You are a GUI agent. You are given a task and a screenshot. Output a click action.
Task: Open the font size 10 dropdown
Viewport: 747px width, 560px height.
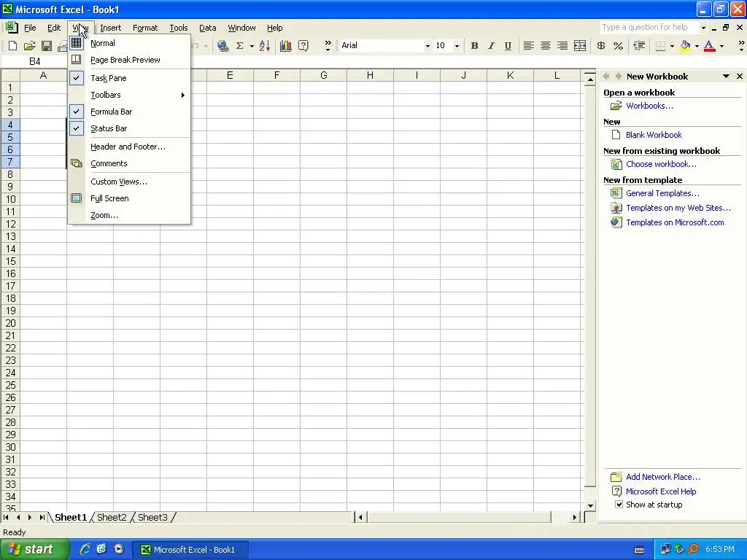(x=457, y=46)
